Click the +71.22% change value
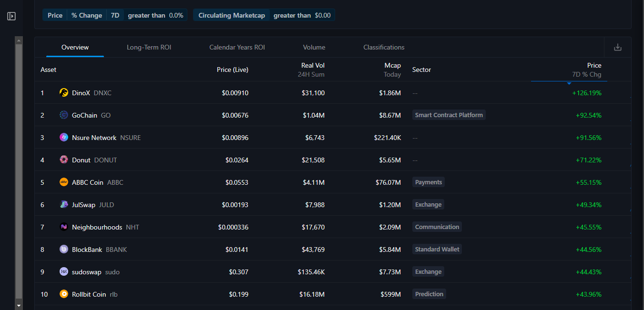The width and height of the screenshot is (644, 310). pyautogui.click(x=589, y=160)
